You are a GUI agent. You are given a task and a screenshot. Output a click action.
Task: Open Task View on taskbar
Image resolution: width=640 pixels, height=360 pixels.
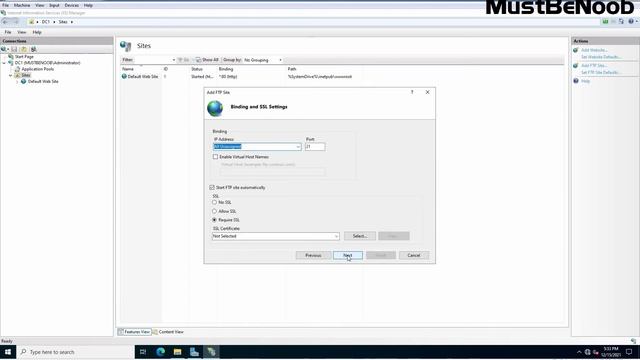click(143, 351)
